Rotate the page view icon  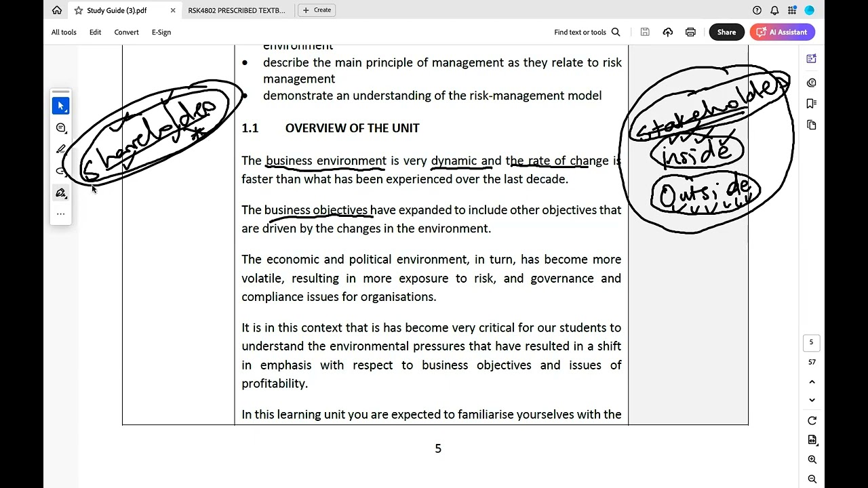coord(812,421)
